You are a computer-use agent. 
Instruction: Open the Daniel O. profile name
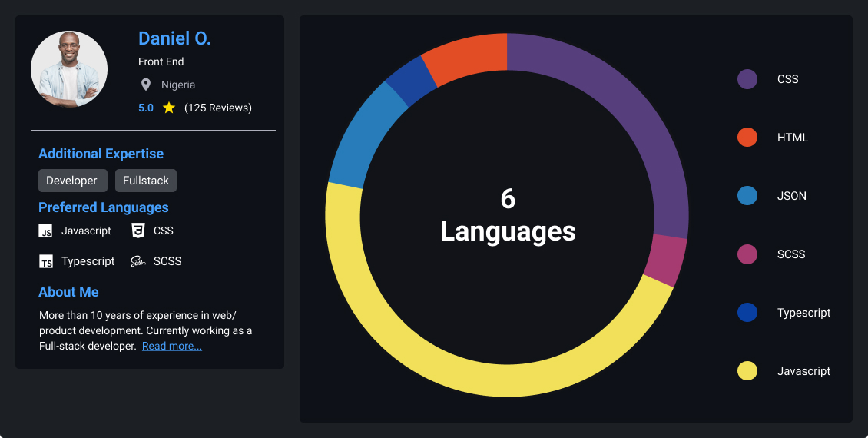pos(174,38)
